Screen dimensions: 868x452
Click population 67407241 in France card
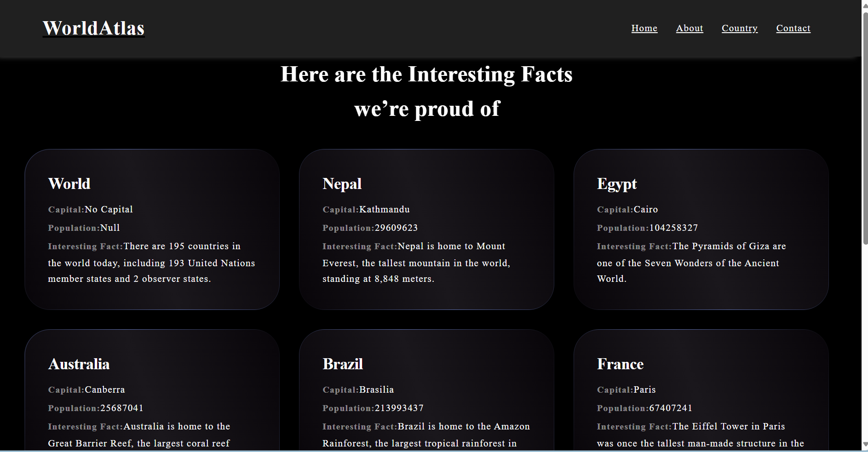click(x=671, y=408)
